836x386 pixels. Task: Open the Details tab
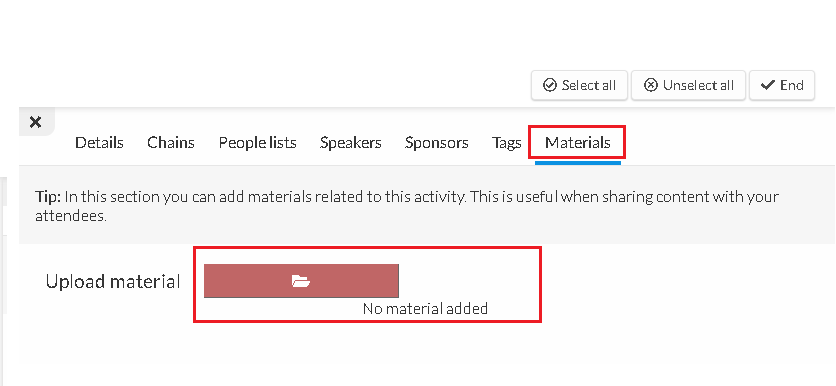coord(99,142)
